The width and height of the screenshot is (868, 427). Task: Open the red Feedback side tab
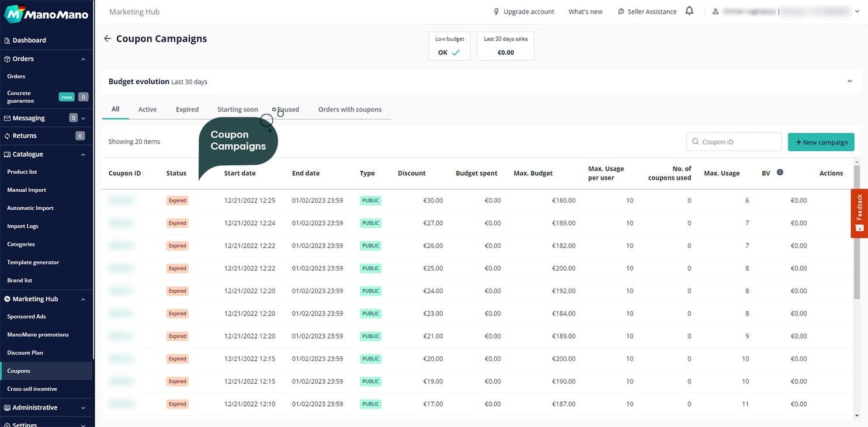coord(859,213)
